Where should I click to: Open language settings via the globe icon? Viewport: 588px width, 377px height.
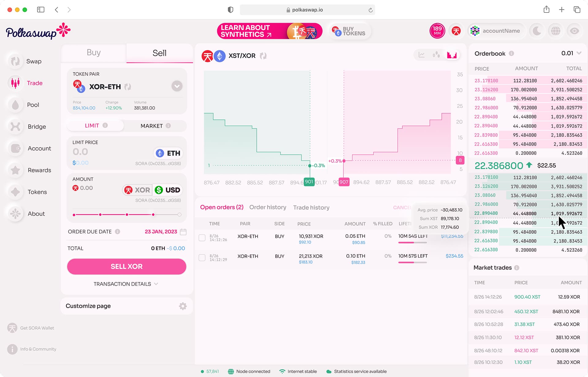tap(555, 31)
